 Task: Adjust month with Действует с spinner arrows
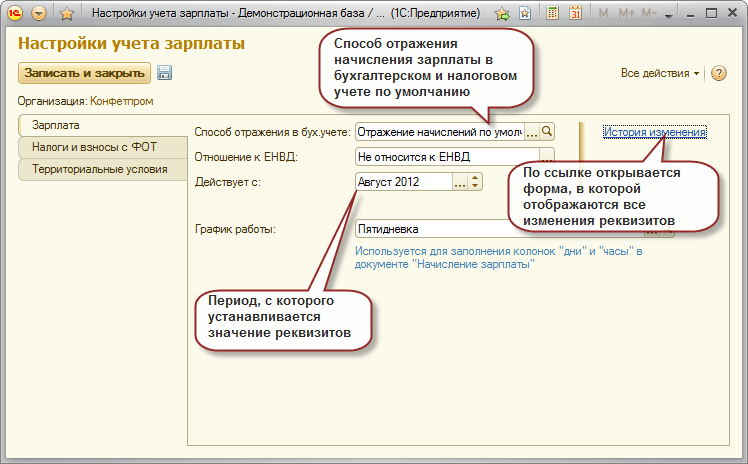point(475,181)
